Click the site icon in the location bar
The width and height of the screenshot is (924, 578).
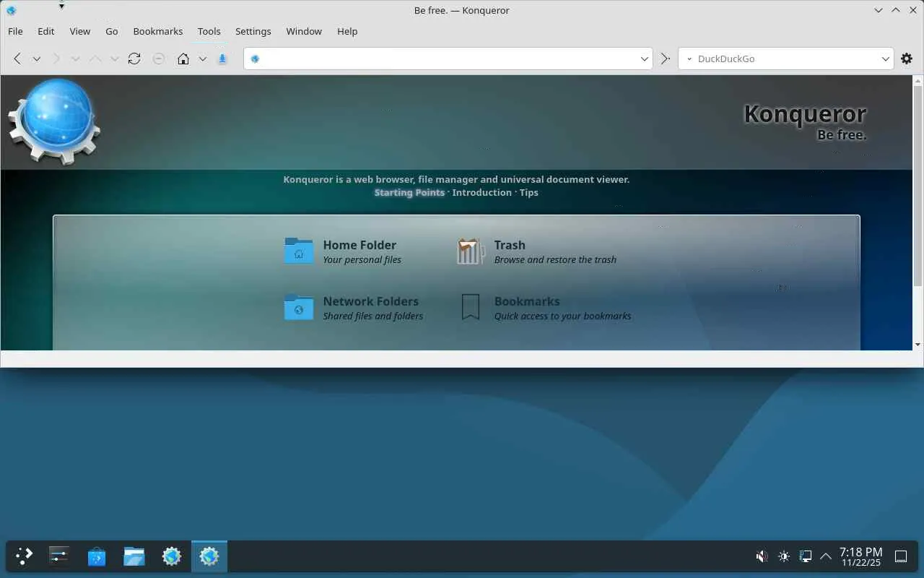coord(255,59)
